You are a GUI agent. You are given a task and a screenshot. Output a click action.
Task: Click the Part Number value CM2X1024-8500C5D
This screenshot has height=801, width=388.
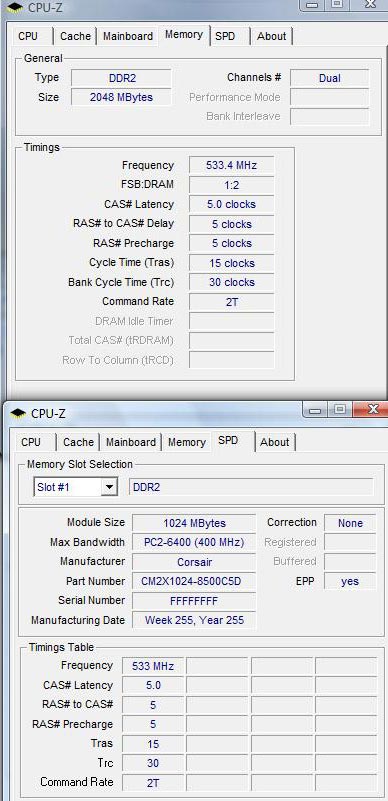[x=194, y=581]
